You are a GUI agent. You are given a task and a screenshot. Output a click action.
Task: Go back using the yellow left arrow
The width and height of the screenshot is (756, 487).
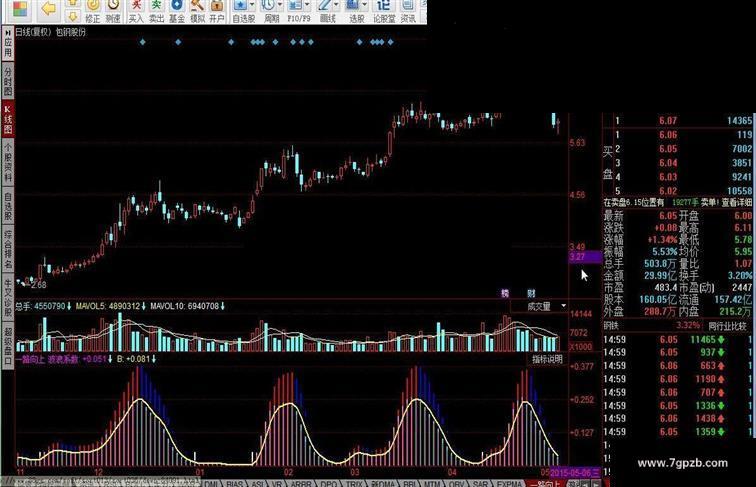(x=49, y=8)
